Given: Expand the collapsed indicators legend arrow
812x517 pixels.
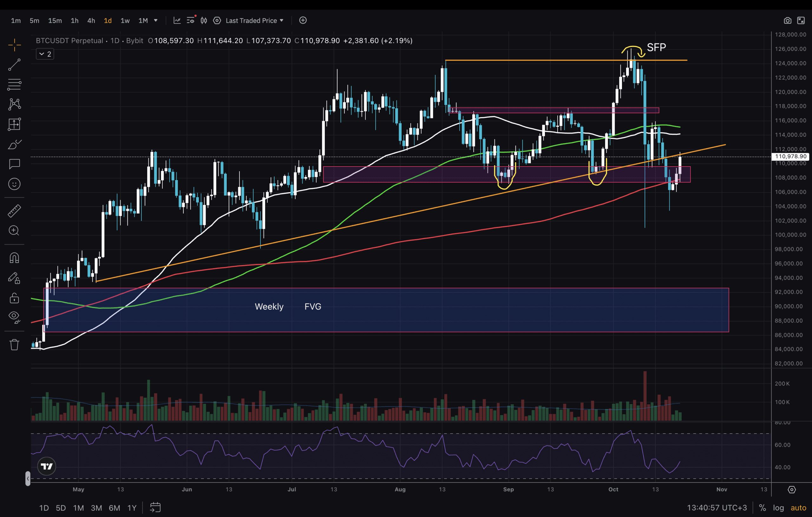Looking at the screenshot, I should [42, 54].
